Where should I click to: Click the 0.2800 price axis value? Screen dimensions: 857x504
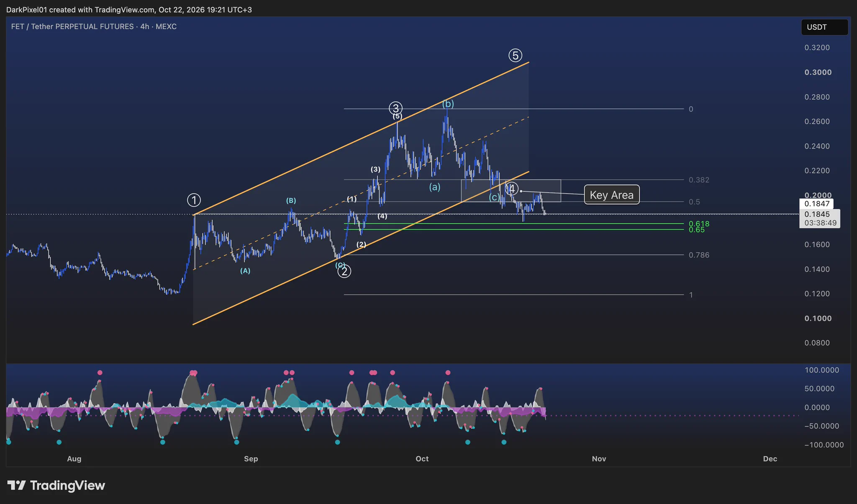tap(817, 97)
